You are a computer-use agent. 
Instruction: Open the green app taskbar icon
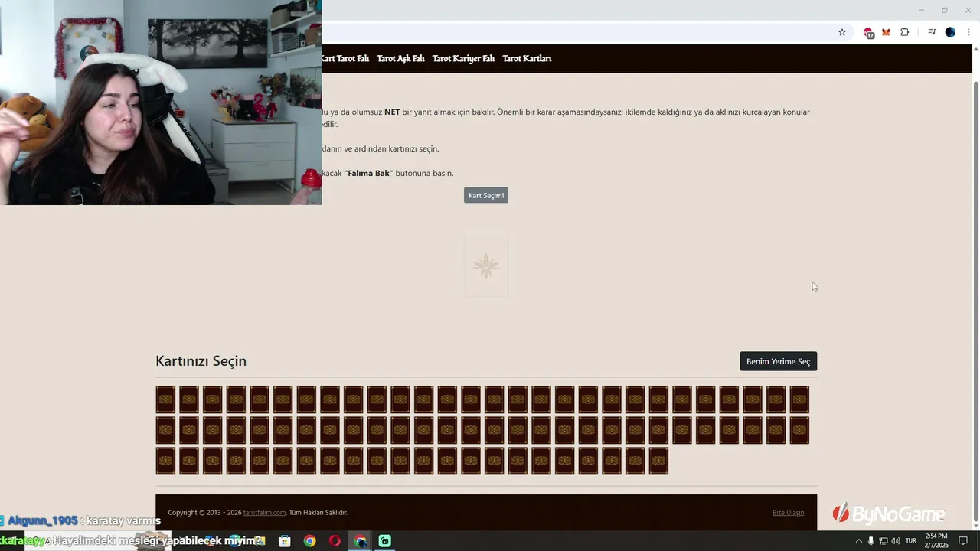[385, 541]
